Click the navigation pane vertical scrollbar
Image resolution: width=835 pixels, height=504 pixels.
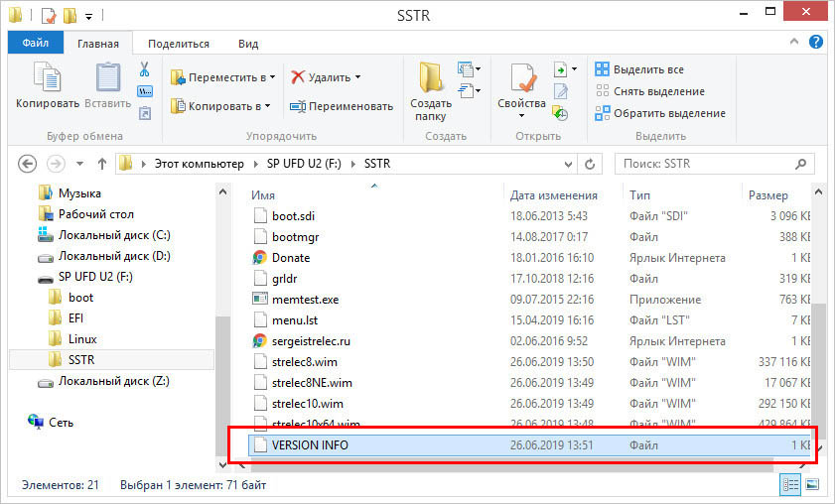click(x=222, y=386)
